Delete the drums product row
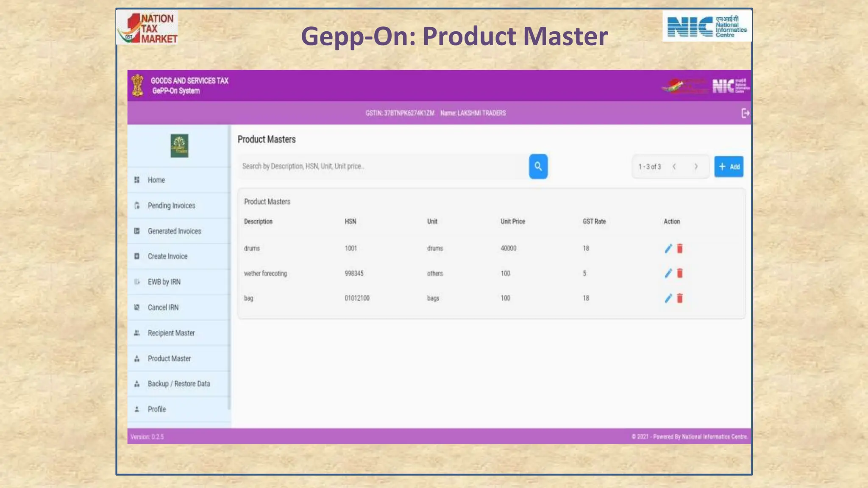This screenshot has width=868, height=488. tap(680, 248)
